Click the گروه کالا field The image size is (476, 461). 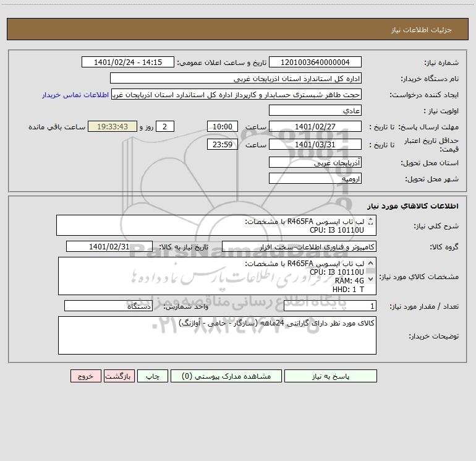click(x=299, y=246)
